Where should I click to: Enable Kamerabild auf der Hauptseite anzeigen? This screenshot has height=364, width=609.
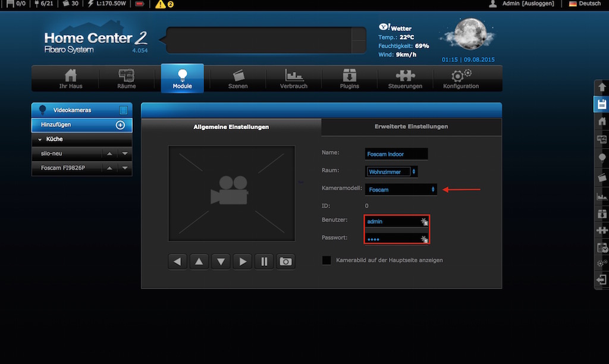(326, 260)
